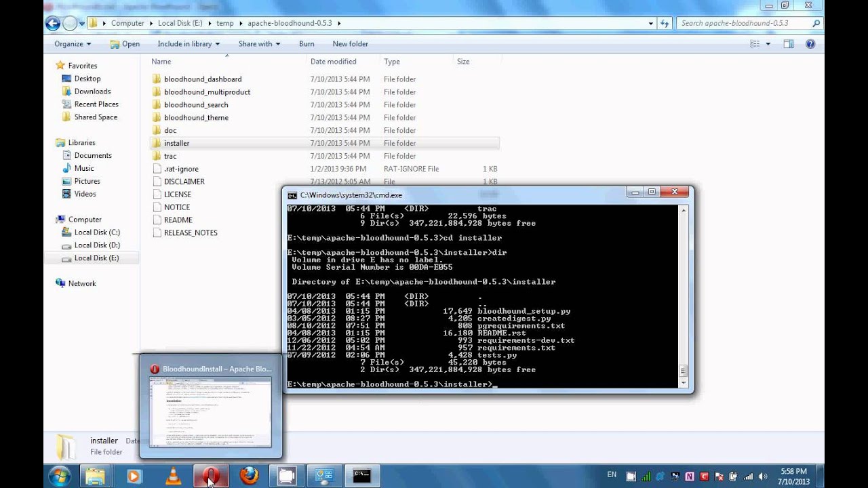Open Desktop under Favorites
Screen dimensions: 868x488
click(x=87, y=79)
